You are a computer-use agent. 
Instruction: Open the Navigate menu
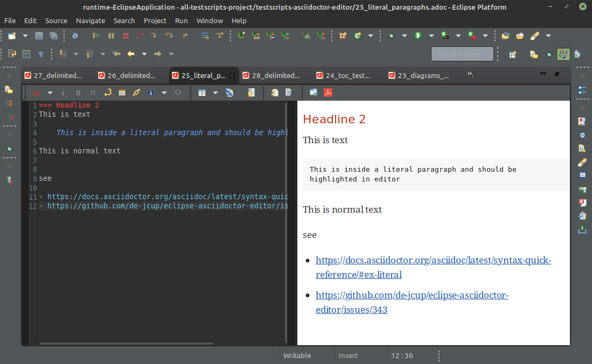click(90, 21)
